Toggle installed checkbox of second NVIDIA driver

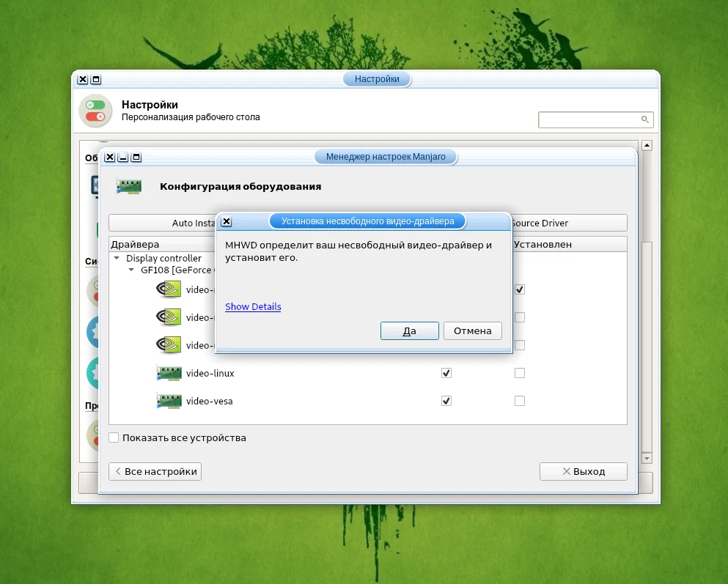click(x=520, y=317)
